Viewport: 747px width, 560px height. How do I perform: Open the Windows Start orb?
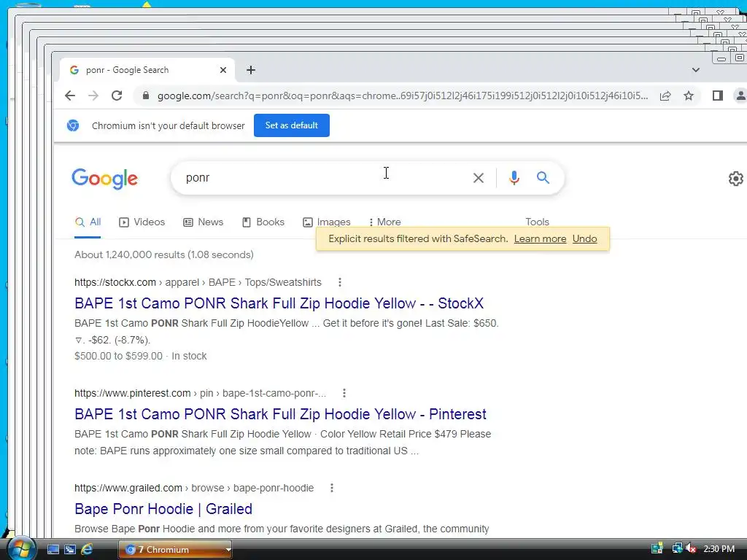point(20,548)
